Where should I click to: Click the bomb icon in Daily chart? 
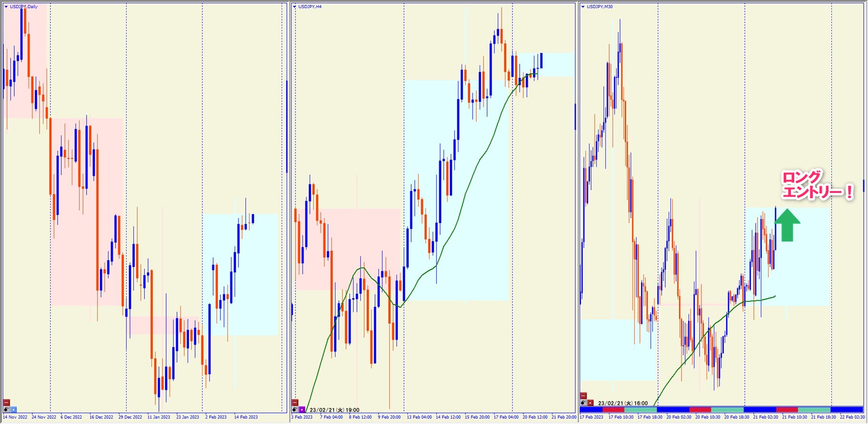coord(7,409)
